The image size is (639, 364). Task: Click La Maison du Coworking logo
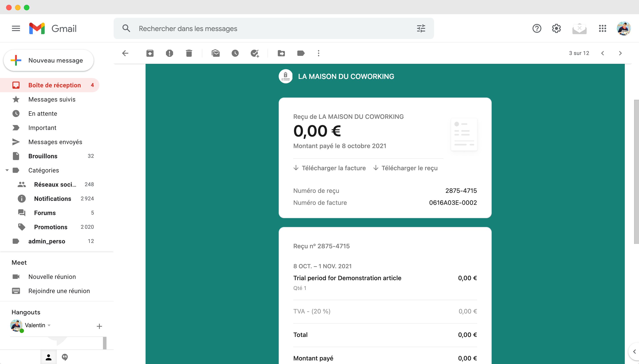click(286, 76)
